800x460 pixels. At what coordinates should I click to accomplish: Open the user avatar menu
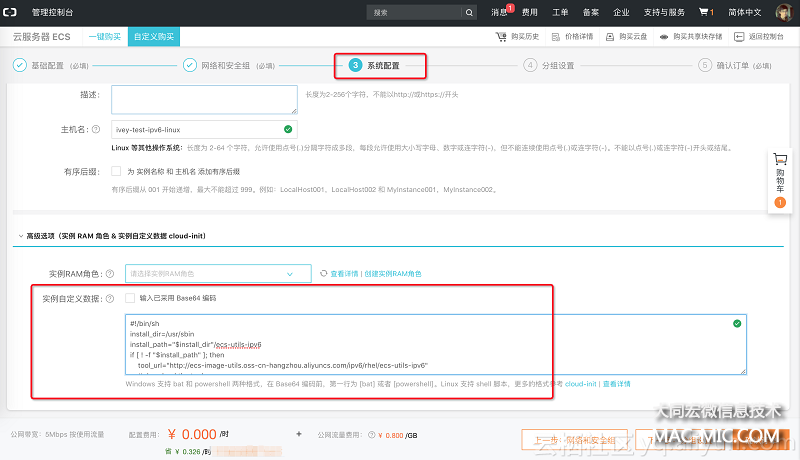point(783,13)
